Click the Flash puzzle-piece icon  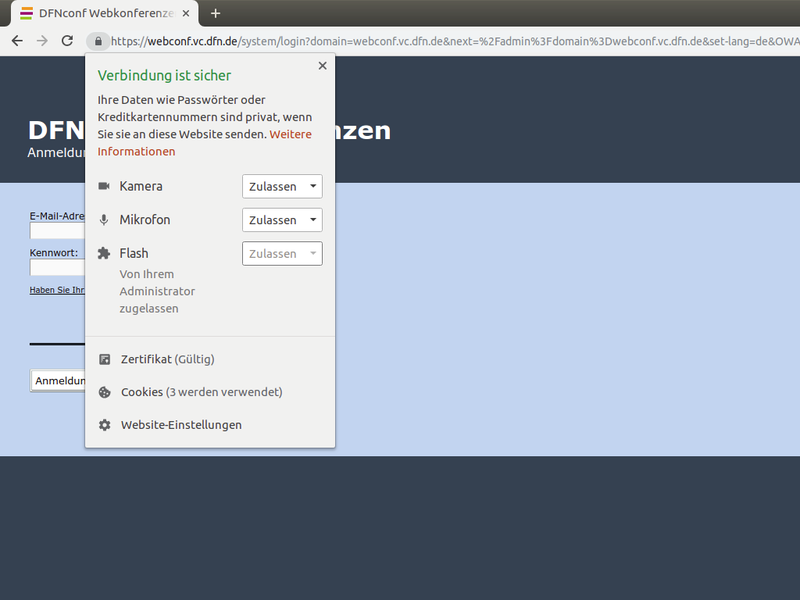click(x=103, y=253)
